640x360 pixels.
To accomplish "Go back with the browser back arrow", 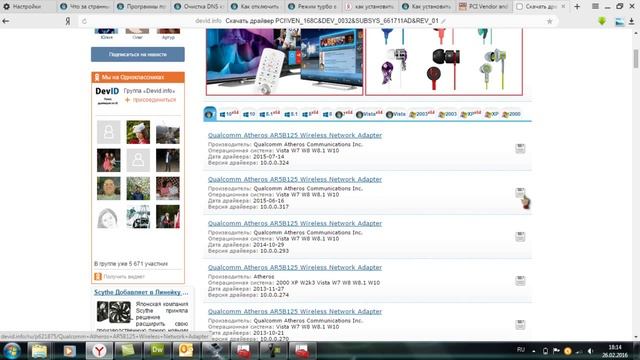I will [6, 21].
